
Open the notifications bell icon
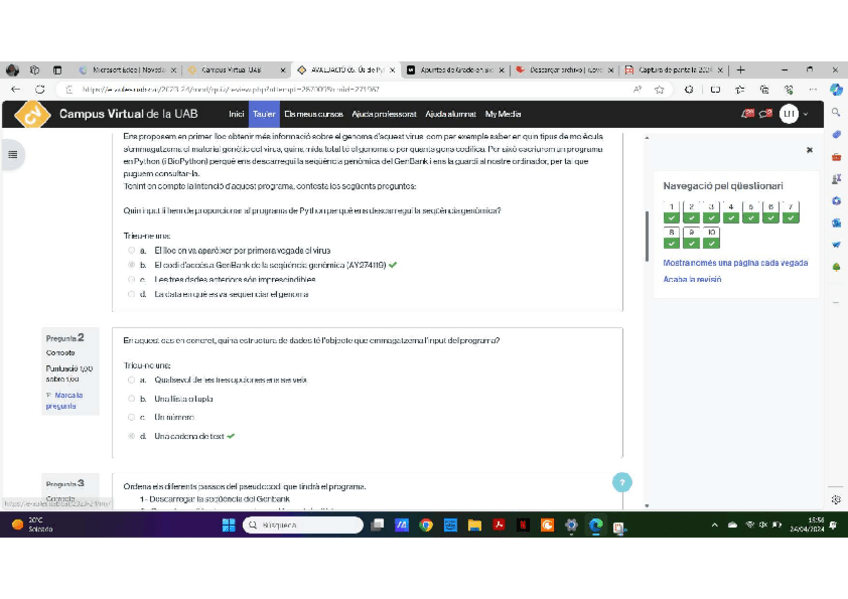747,114
